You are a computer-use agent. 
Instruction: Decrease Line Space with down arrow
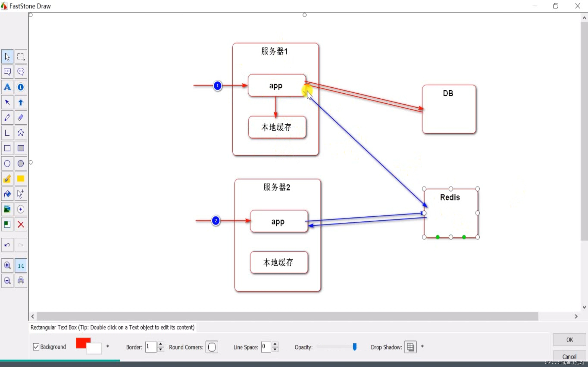point(275,350)
